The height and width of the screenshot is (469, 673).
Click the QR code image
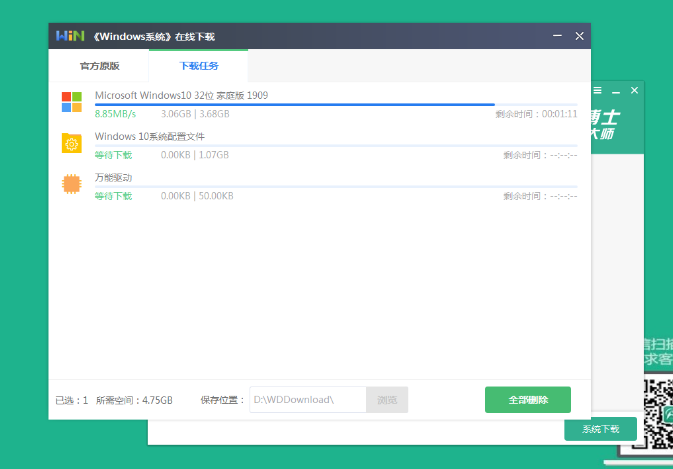(657, 410)
